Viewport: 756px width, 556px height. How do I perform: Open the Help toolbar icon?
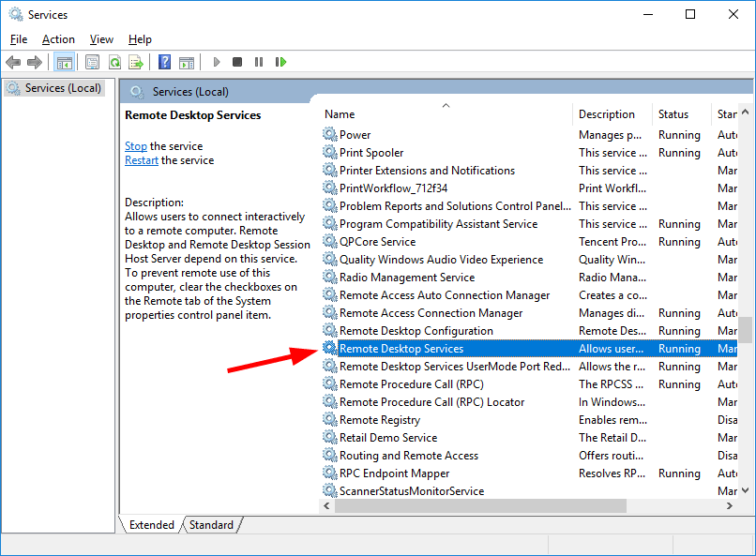[x=164, y=62]
